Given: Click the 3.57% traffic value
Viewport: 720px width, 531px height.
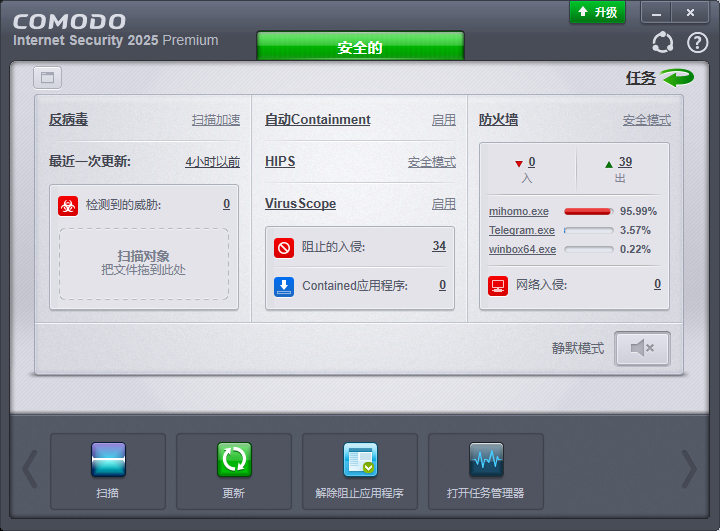Looking at the screenshot, I should [x=636, y=230].
